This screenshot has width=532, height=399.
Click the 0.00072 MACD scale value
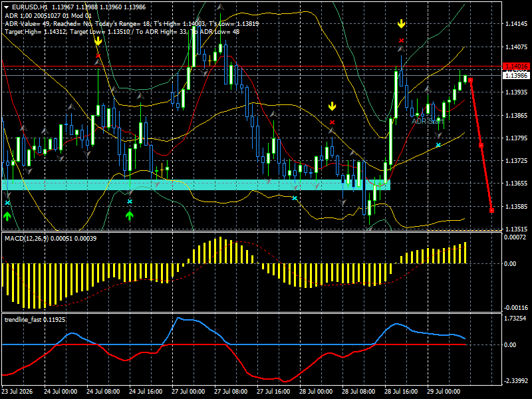pyautogui.click(x=515, y=237)
